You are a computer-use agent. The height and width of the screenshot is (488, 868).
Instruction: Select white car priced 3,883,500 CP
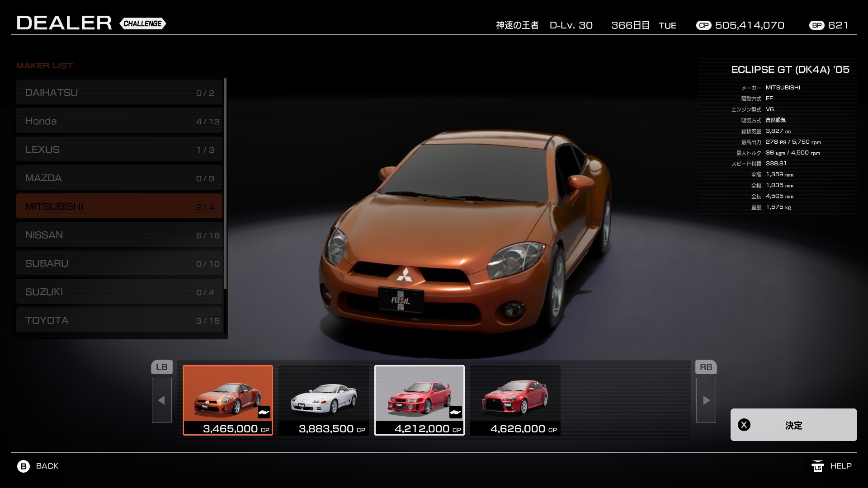pos(324,400)
